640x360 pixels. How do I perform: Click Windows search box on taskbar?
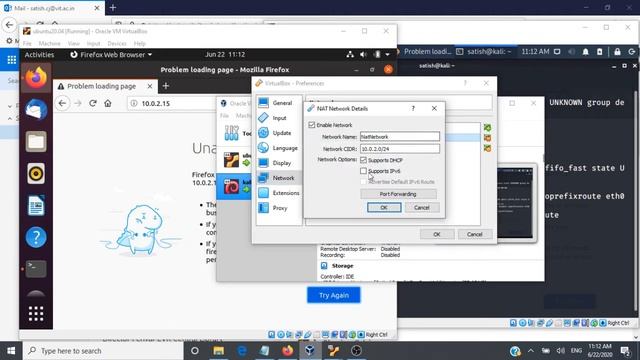(x=103, y=351)
